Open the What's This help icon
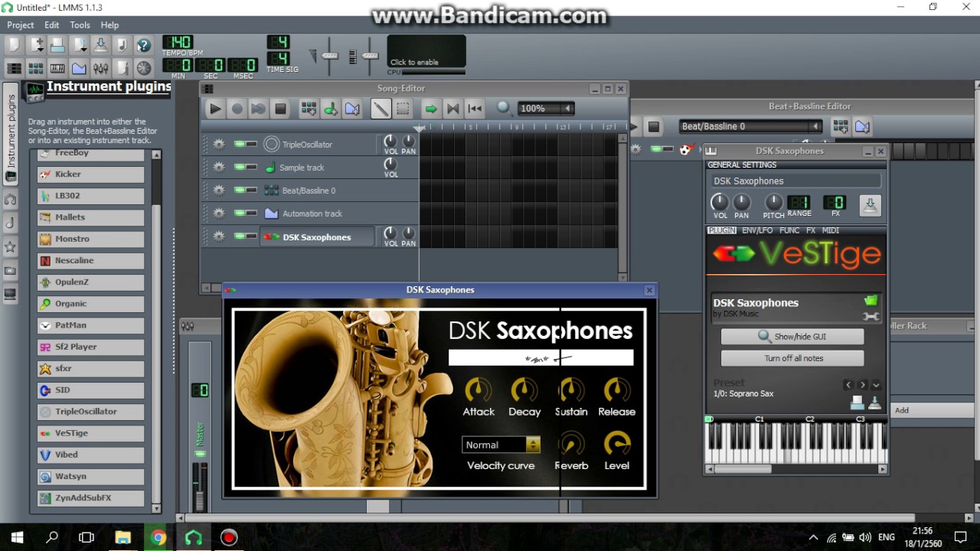Image resolution: width=980 pixels, height=551 pixels. pyautogui.click(x=143, y=46)
